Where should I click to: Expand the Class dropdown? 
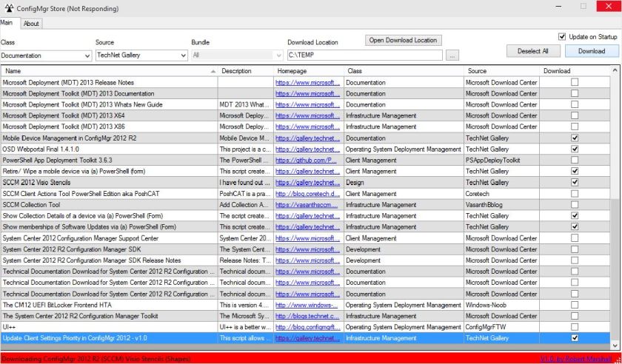coord(87,55)
